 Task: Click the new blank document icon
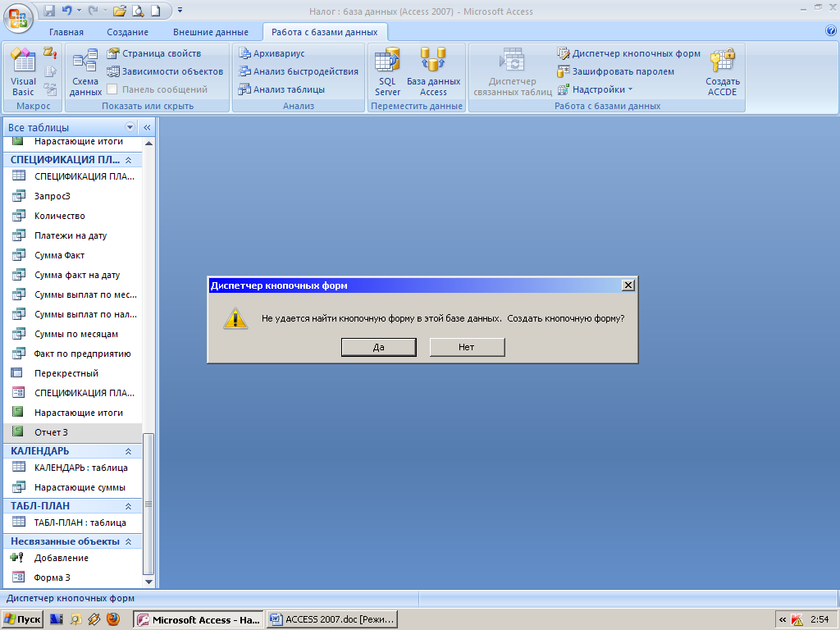(155, 10)
